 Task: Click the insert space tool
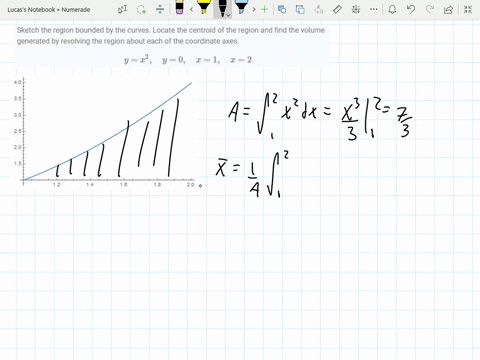(160, 9)
